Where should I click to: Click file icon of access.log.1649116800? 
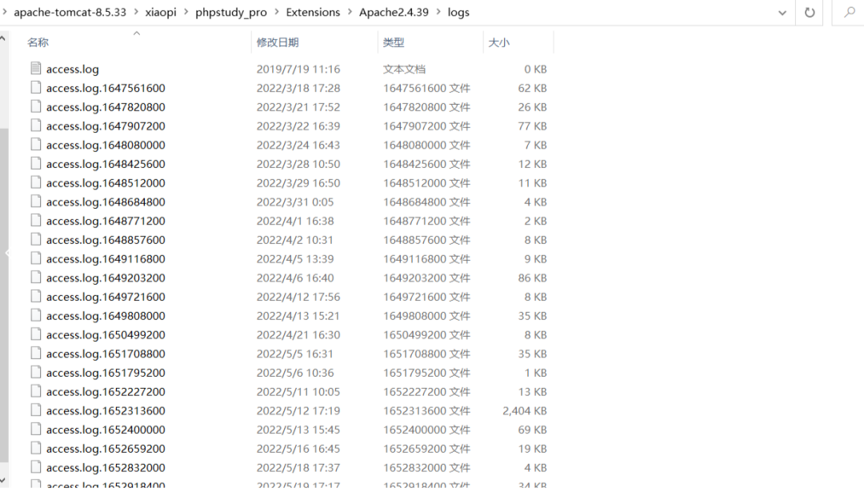coord(36,258)
